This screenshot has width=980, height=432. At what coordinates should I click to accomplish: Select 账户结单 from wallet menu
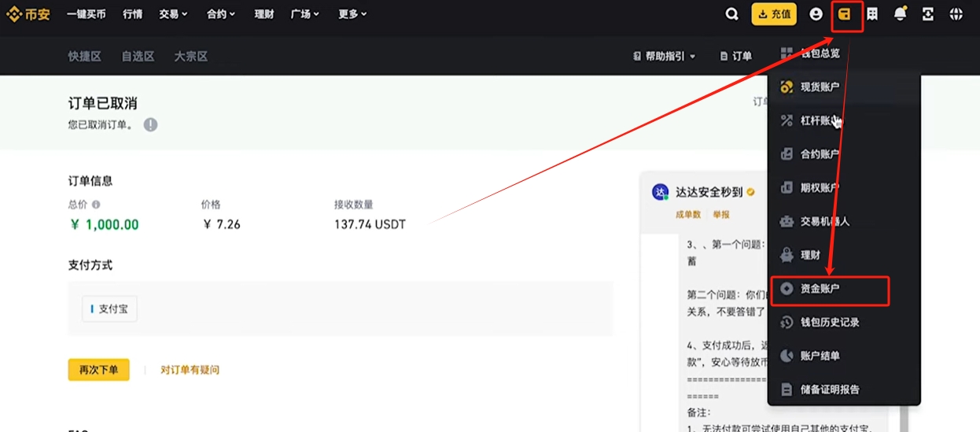(844, 356)
